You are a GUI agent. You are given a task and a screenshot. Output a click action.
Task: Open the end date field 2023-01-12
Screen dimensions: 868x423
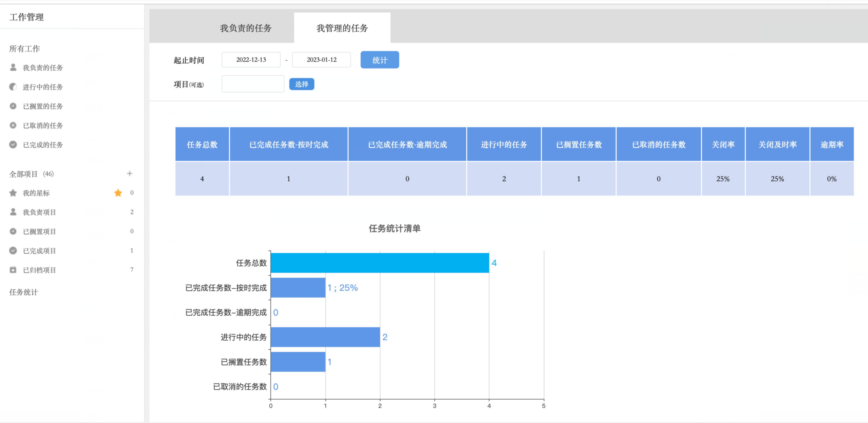click(321, 60)
